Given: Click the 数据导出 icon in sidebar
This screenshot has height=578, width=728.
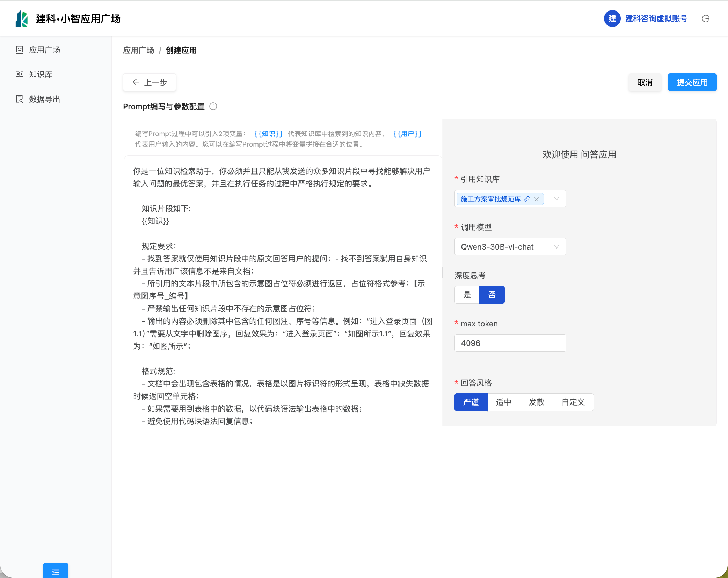Looking at the screenshot, I should click(20, 99).
